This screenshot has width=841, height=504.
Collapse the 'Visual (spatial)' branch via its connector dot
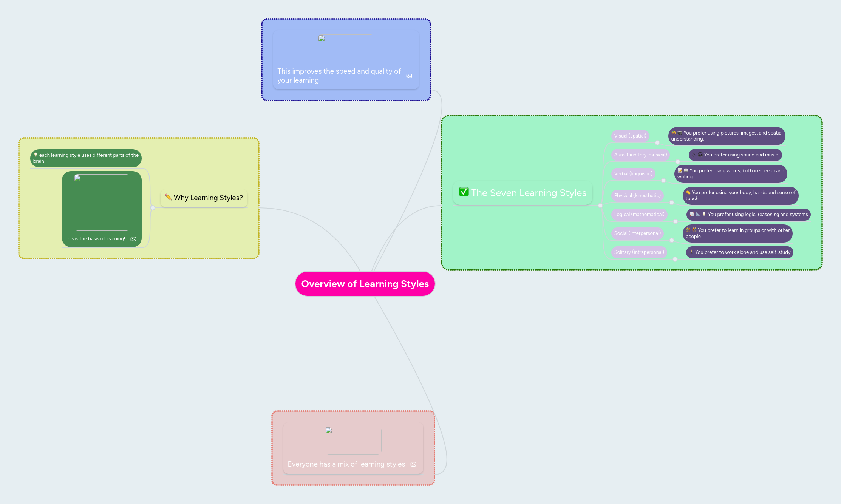click(x=657, y=143)
